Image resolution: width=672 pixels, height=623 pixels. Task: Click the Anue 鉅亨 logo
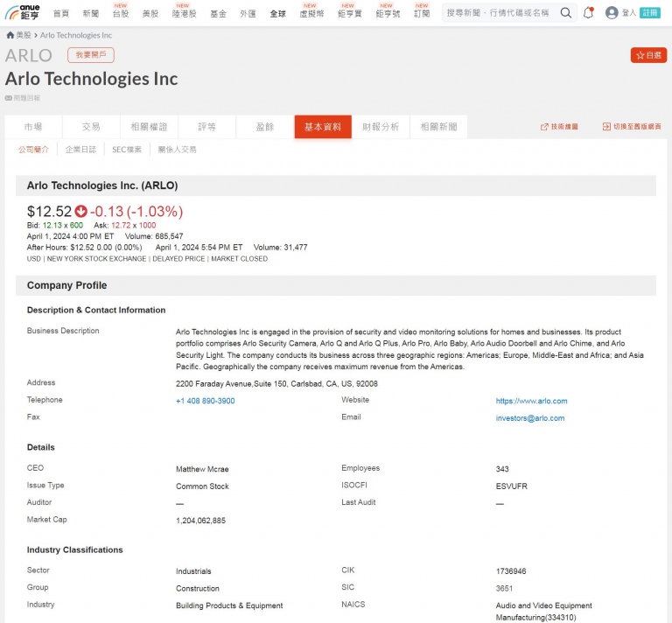[22, 12]
